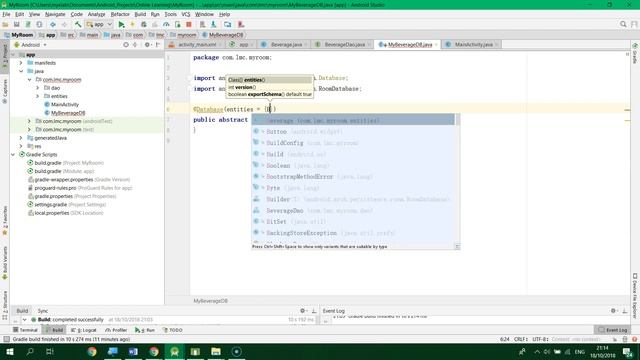
Task: Expand the dao package
Action: 38,88
